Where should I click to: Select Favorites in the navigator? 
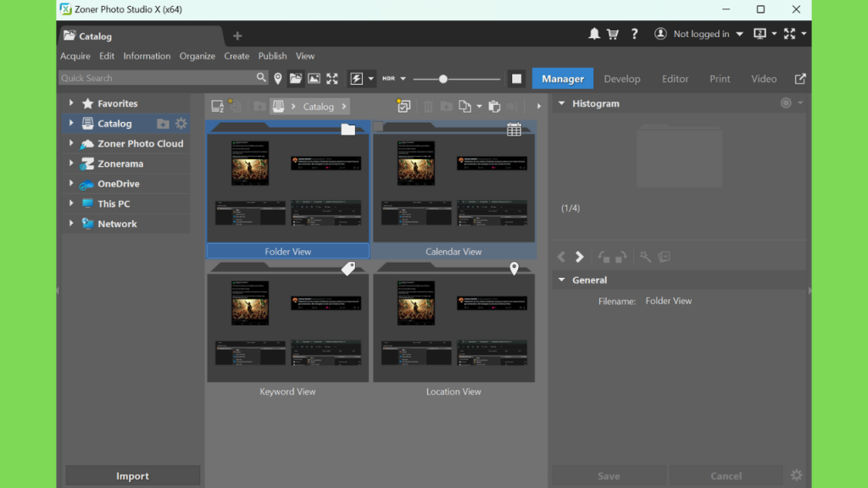117,103
